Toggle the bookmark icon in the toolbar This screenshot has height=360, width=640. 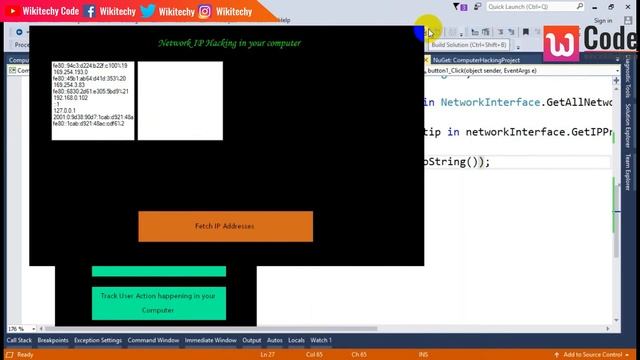point(526,32)
